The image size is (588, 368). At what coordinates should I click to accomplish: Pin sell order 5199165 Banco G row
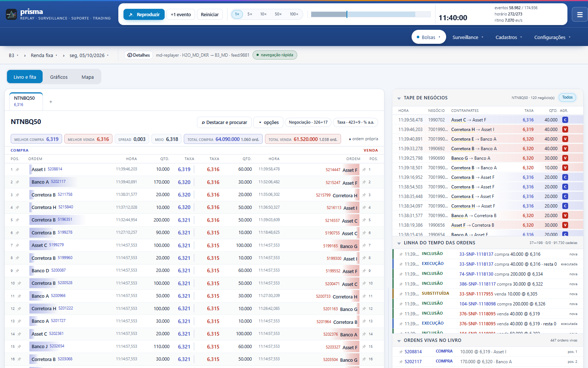[x=364, y=245]
